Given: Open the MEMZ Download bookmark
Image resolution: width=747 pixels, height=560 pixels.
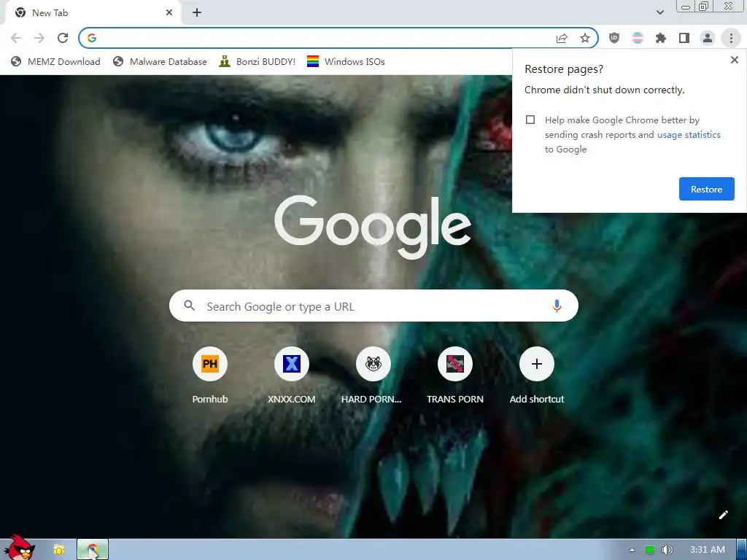Looking at the screenshot, I should click(55, 61).
